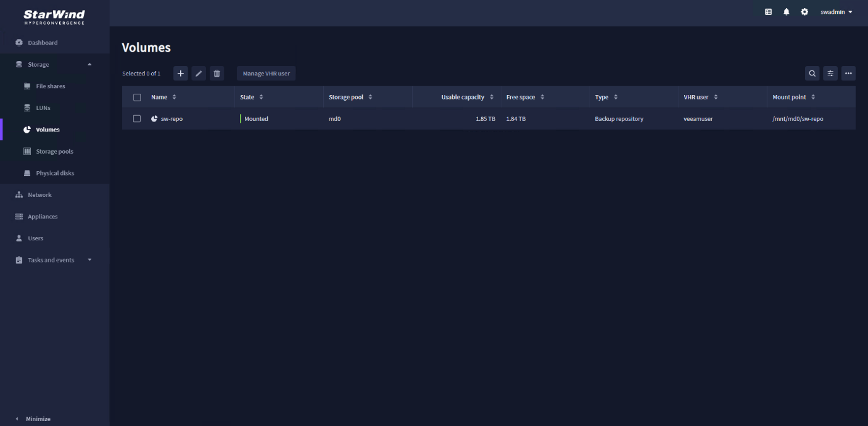Open settings gear in top bar
The image size is (868, 426).
coord(804,12)
